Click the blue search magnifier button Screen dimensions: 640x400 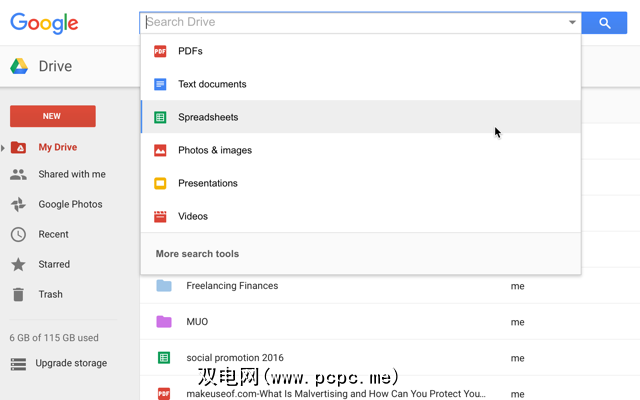[604, 23]
